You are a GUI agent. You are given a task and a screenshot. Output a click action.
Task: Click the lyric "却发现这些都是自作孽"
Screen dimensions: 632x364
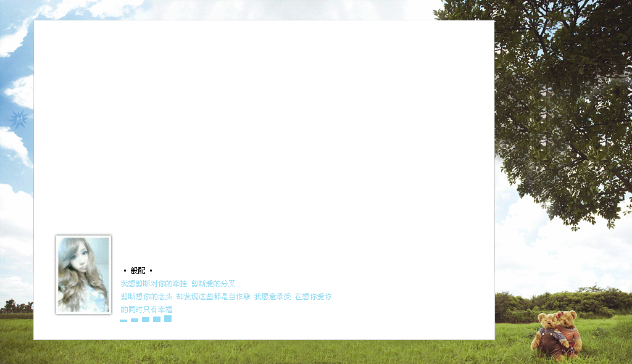click(x=213, y=297)
